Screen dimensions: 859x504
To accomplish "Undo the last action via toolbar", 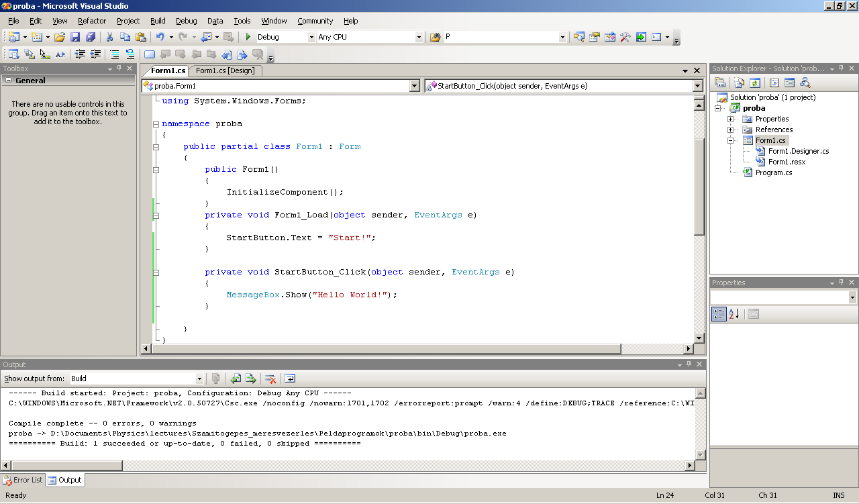I will (x=160, y=37).
